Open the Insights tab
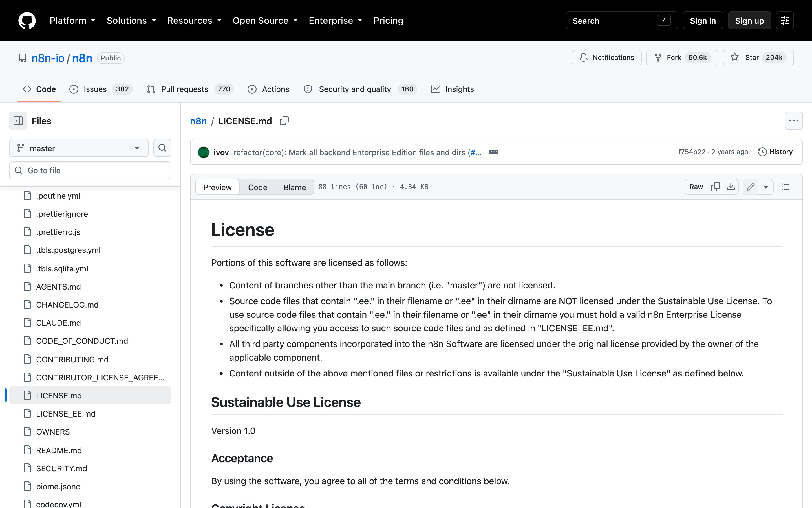 pos(452,89)
